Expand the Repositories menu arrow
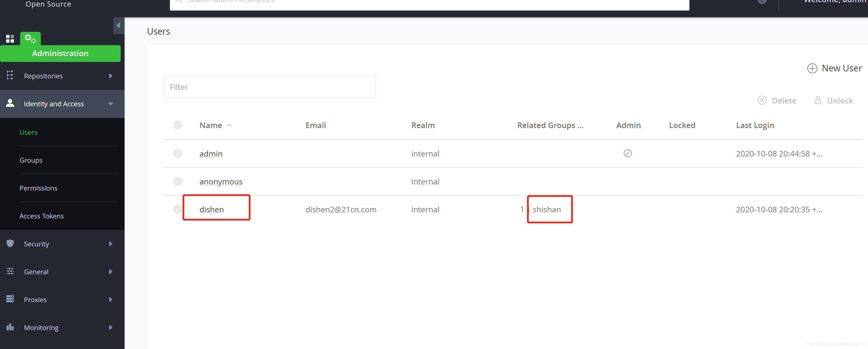868x349 pixels. coord(111,76)
